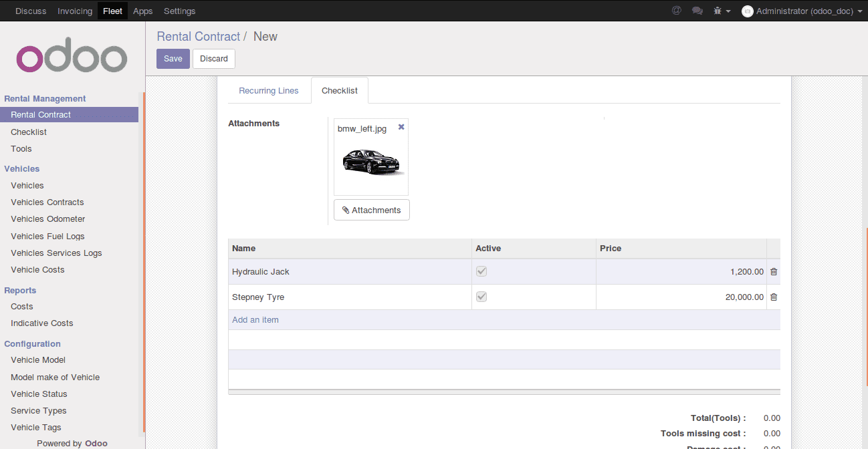Remove the bmw_left.jpg attachment
The height and width of the screenshot is (449, 868).
click(401, 127)
